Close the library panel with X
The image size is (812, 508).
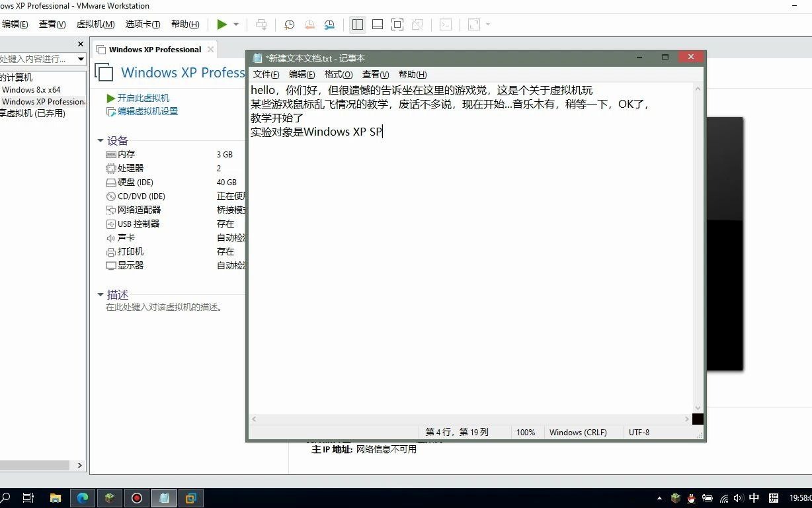[x=81, y=44]
